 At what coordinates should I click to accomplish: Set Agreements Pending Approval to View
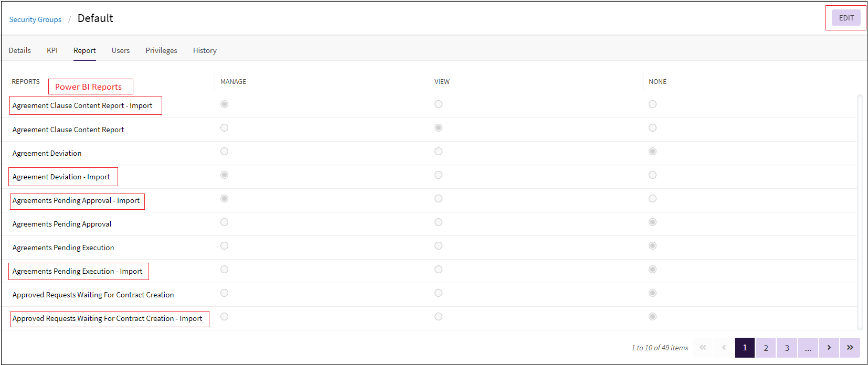point(438,222)
